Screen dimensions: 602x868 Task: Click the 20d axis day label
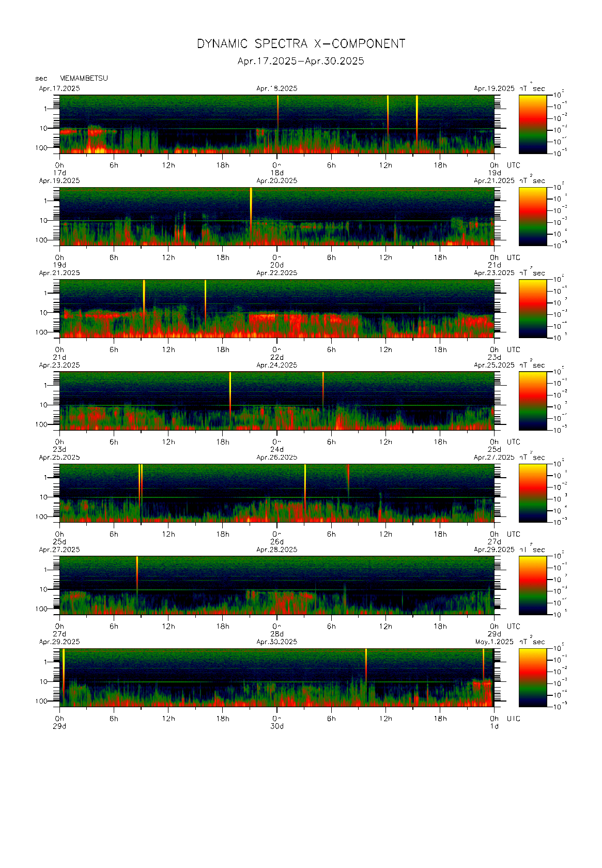(277, 265)
